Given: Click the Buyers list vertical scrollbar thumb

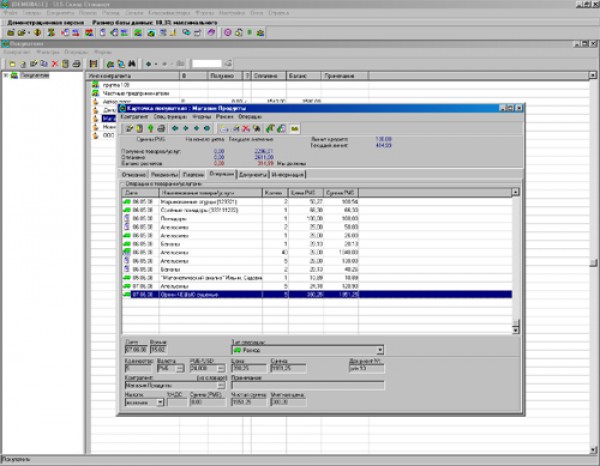Looking at the screenshot, I should [593, 262].
